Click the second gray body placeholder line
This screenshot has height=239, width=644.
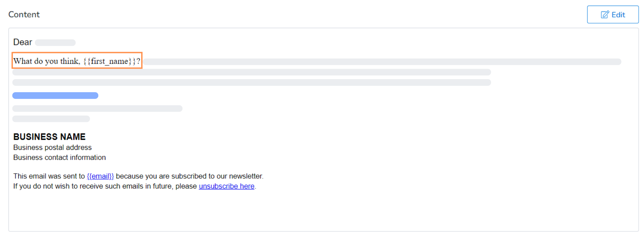click(x=252, y=72)
